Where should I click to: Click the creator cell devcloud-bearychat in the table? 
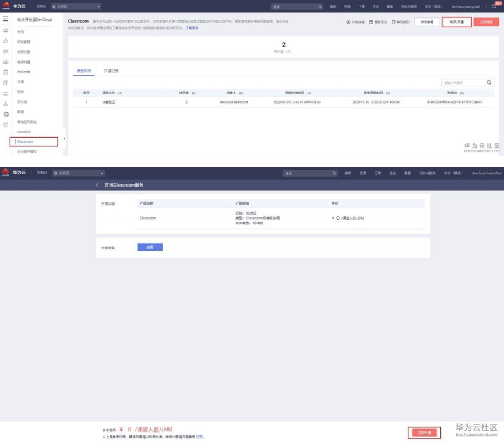coord(234,102)
